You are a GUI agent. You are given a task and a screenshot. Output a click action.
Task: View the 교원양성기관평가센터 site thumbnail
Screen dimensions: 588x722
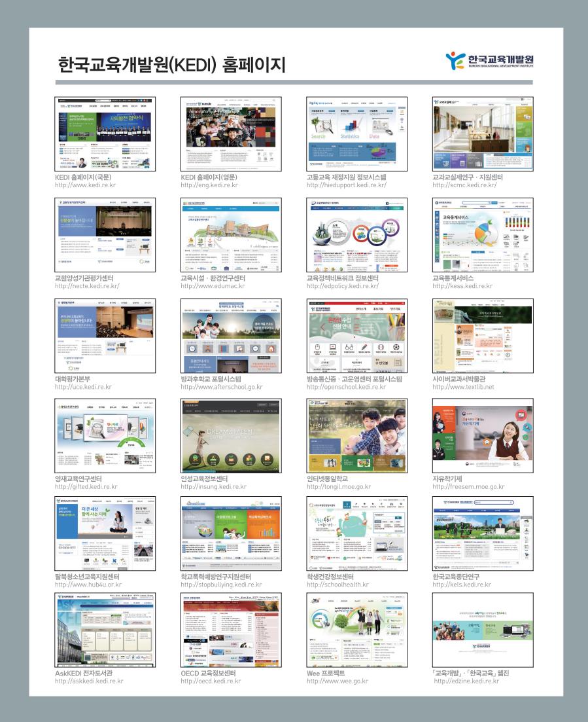tap(105, 235)
